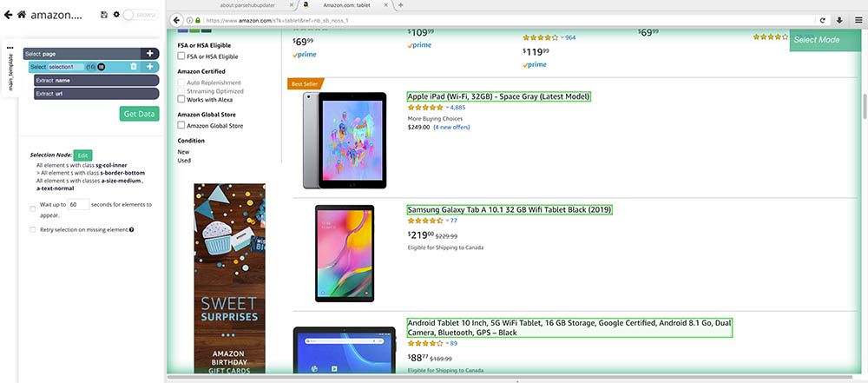868x383 pixels.
Task: Check the 'Streaming Optimized' checkbox
Action: click(x=181, y=91)
